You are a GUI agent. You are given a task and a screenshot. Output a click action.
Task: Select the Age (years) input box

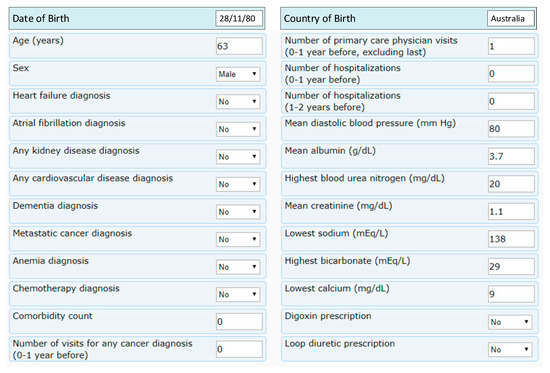(239, 46)
